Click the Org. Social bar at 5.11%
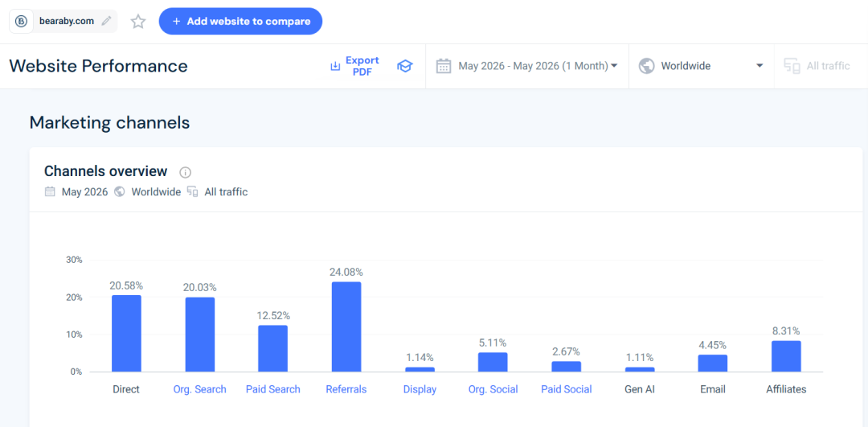This screenshot has width=868, height=427. coord(493,362)
